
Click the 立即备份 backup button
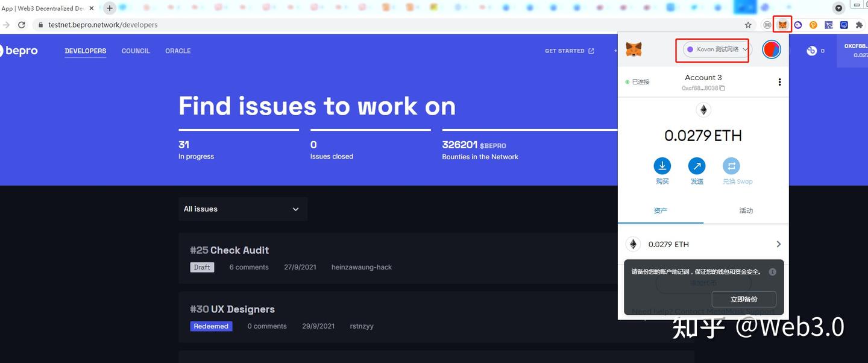click(744, 299)
